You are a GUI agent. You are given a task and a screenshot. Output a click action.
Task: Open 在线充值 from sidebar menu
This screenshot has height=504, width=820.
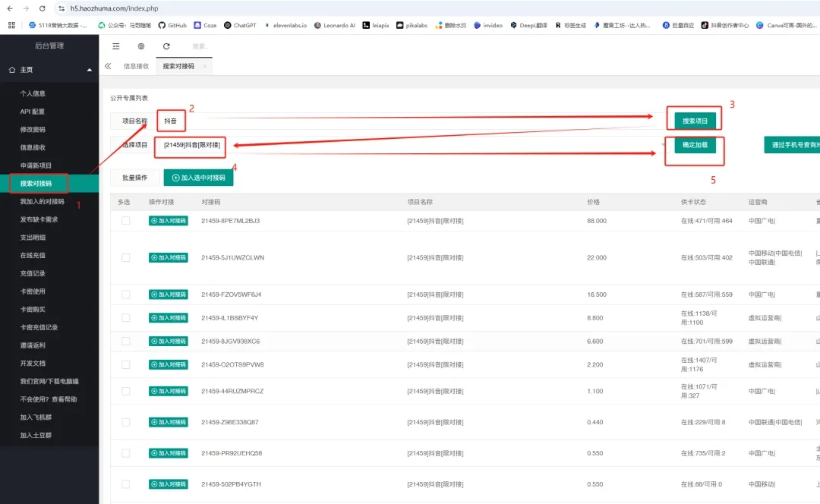pyautogui.click(x=33, y=256)
